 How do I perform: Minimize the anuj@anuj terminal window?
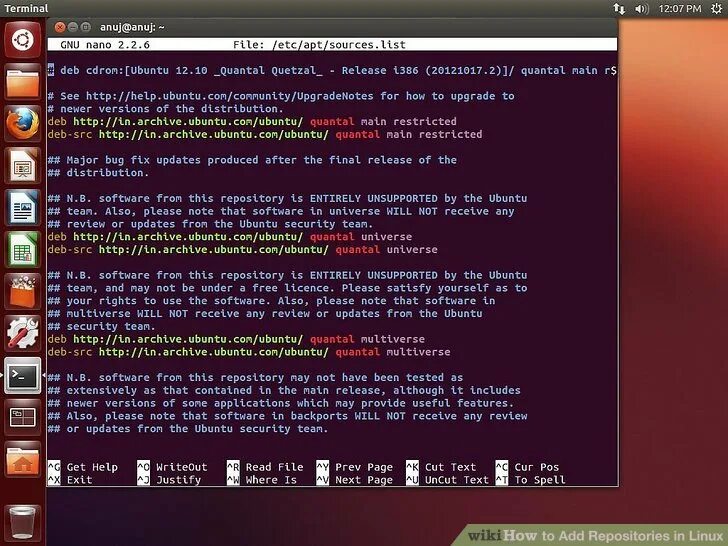pyautogui.click(x=73, y=27)
